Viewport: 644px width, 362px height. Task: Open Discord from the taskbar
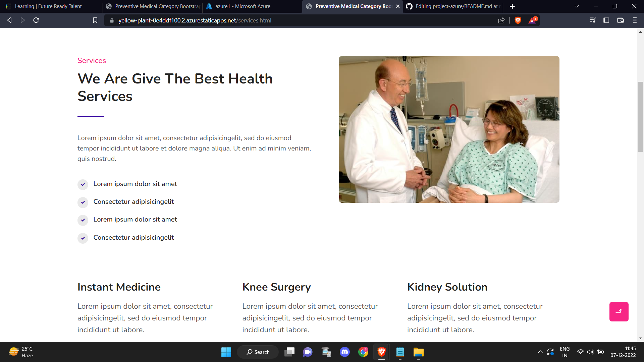[x=345, y=352]
